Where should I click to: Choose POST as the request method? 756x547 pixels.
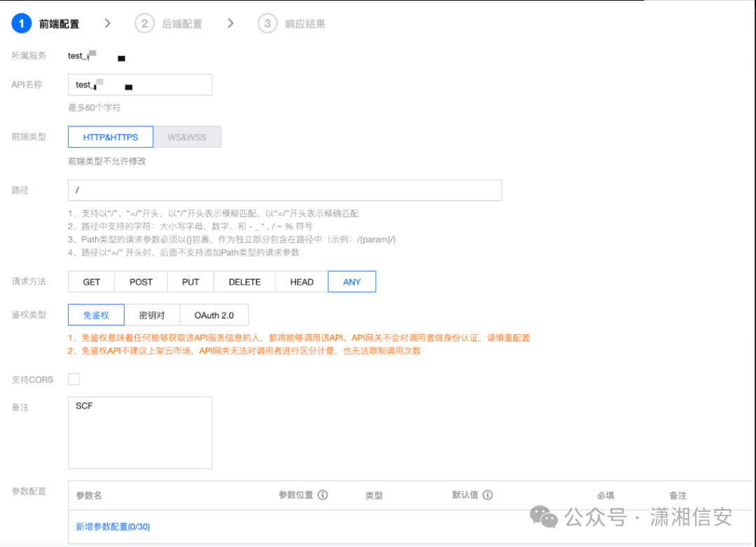pyautogui.click(x=141, y=281)
